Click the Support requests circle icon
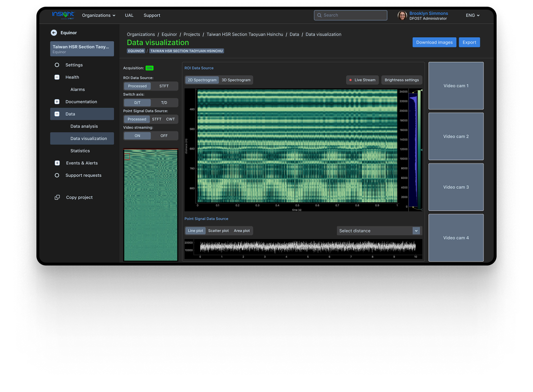Image resolution: width=533 pixels, height=392 pixels. pos(57,175)
